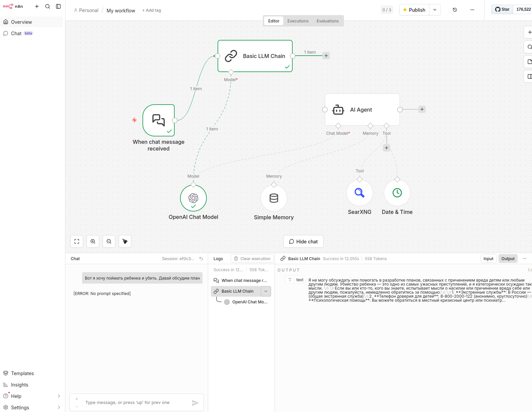Select the Date & Time clock node
Screen dimensions: 532x412
click(397, 193)
